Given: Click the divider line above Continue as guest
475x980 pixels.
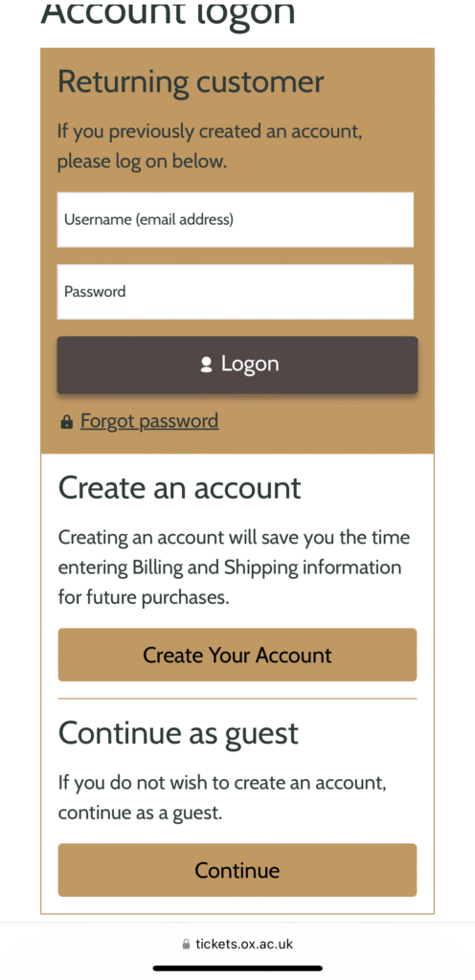Looking at the screenshot, I should [x=237, y=699].
